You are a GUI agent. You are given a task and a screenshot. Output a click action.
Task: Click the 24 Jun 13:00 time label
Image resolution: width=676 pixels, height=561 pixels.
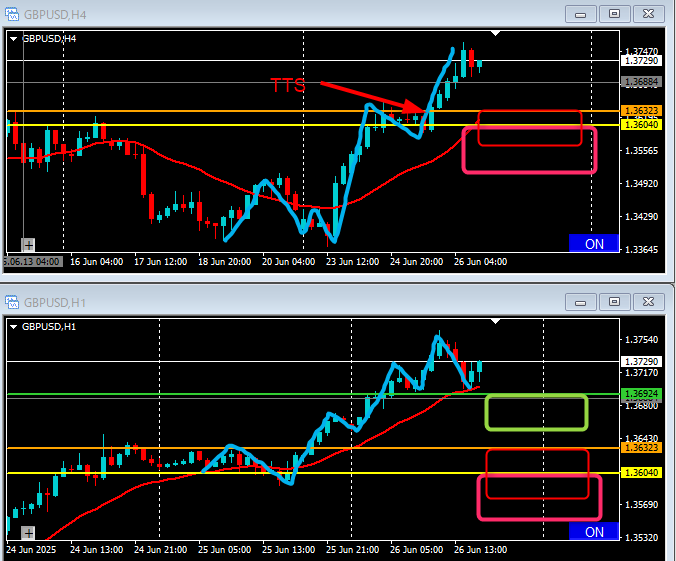coord(97,550)
